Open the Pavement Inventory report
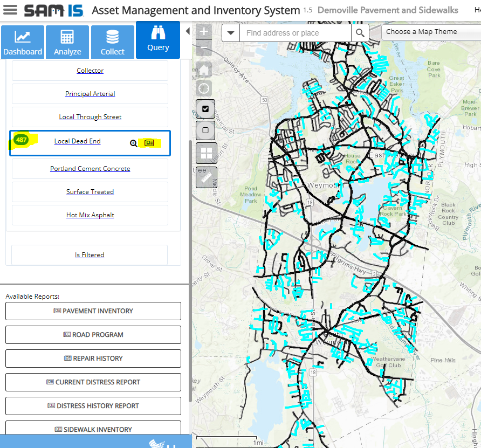Viewport: 481px width, 448px height. click(93, 311)
